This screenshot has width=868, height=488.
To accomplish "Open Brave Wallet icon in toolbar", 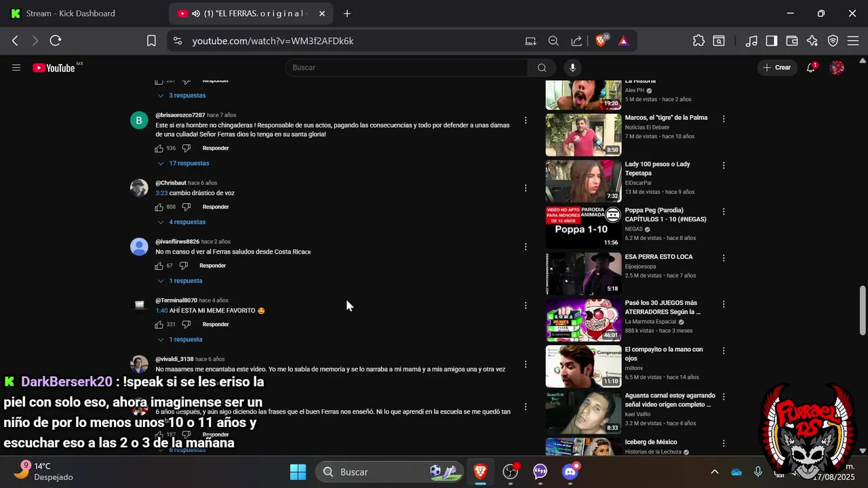I will 791,41.
